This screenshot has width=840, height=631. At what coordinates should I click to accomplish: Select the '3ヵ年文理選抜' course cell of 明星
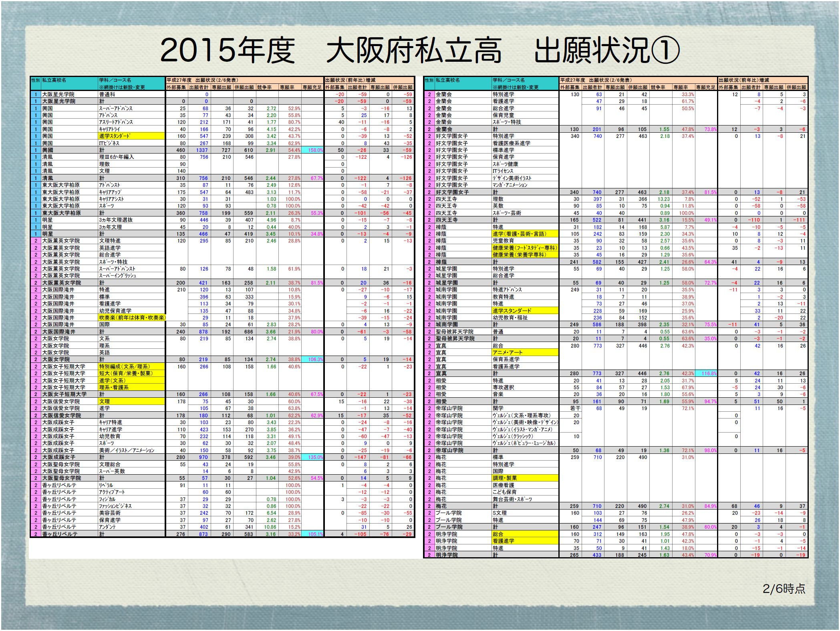(x=132, y=220)
